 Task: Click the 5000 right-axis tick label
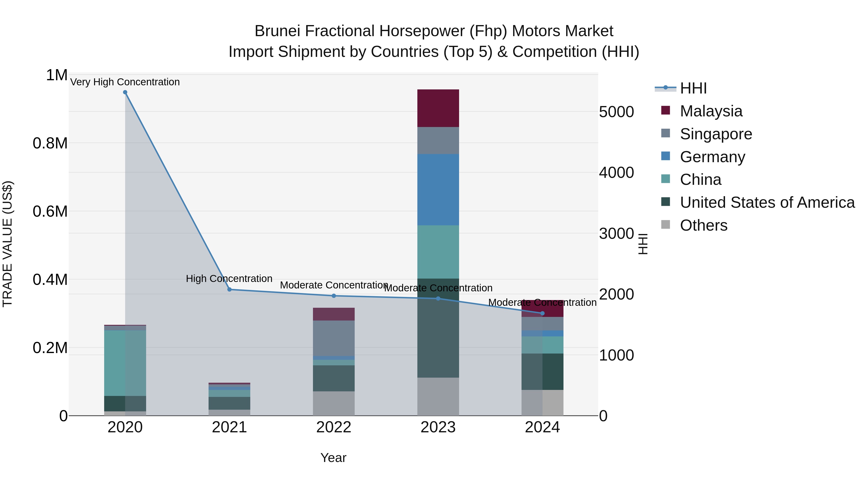(x=616, y=112)
